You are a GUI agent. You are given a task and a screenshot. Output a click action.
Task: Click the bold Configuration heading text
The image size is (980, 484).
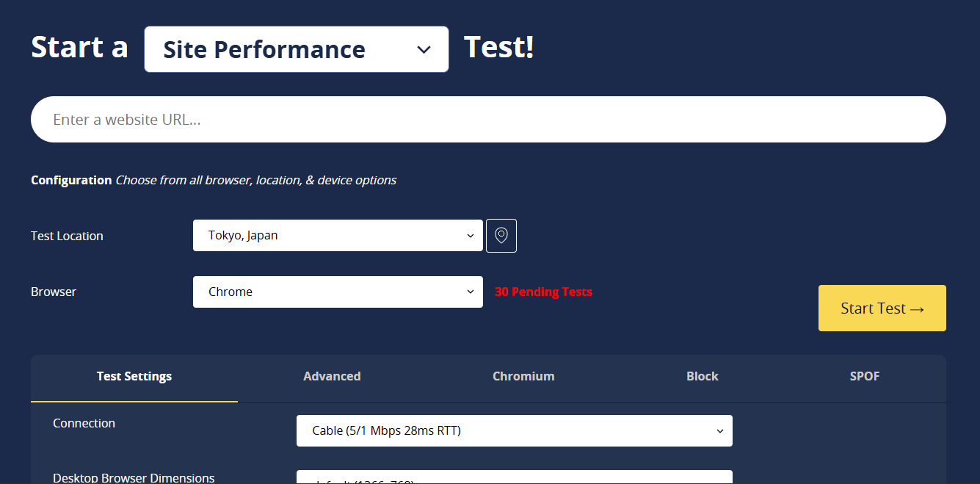pos(71,181)
